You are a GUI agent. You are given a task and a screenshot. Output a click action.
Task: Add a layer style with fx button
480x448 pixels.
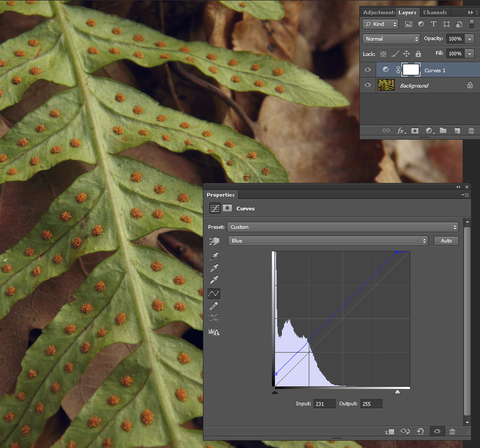pyautogui.click(x=400, y=131)
